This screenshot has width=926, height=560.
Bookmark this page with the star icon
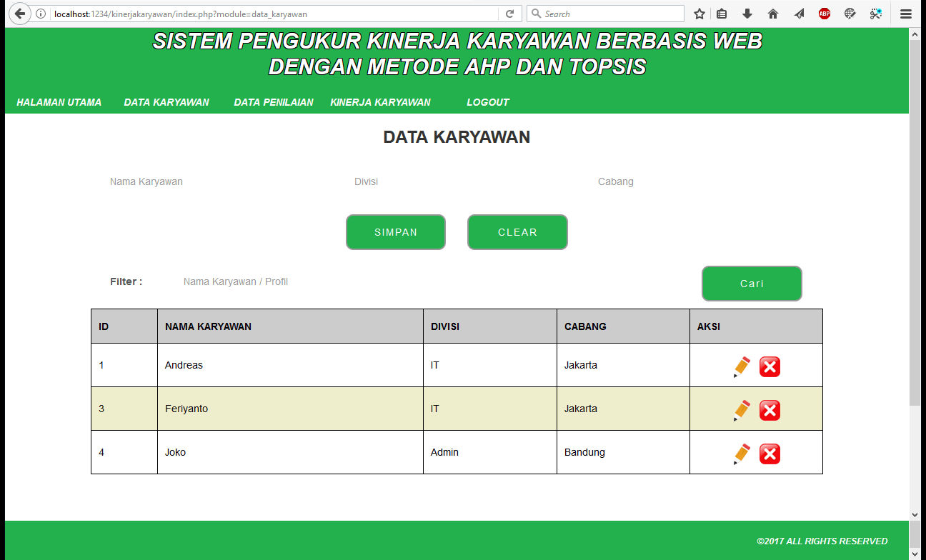(x=700, y=14)
